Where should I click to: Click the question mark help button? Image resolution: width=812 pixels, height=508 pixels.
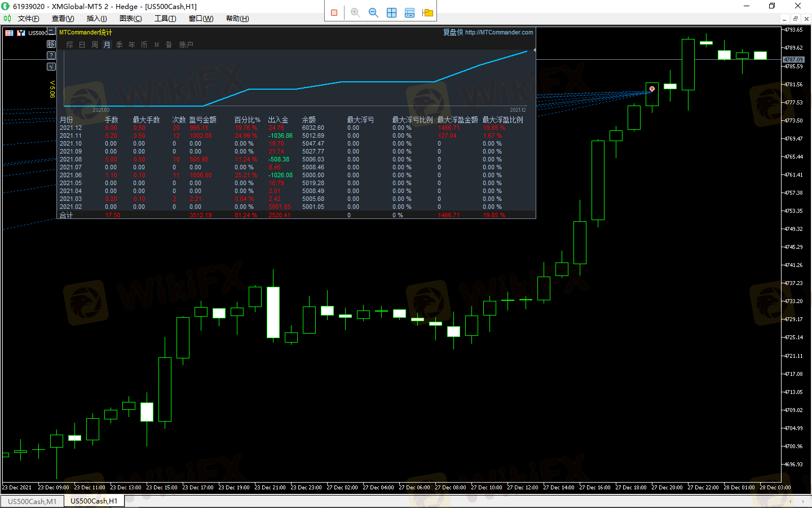(x=51, y=55)
